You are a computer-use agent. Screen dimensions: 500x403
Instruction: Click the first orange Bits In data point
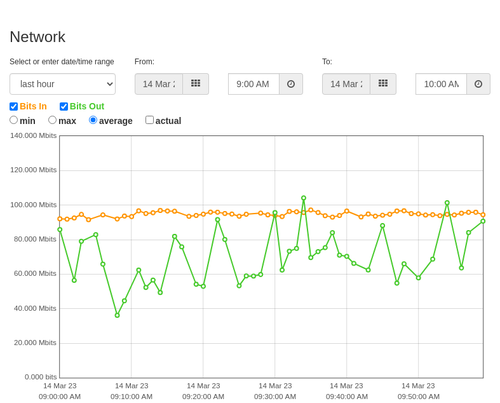click(60, 219)
